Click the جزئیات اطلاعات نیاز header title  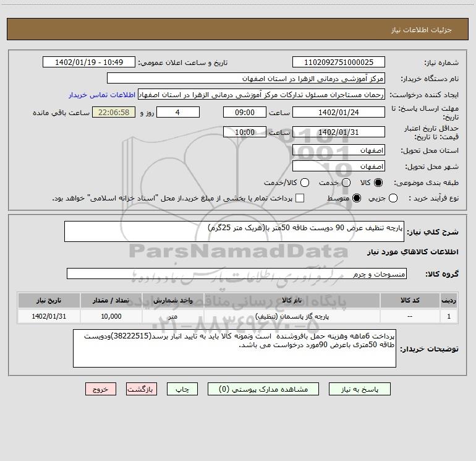[x=422, y=30]
